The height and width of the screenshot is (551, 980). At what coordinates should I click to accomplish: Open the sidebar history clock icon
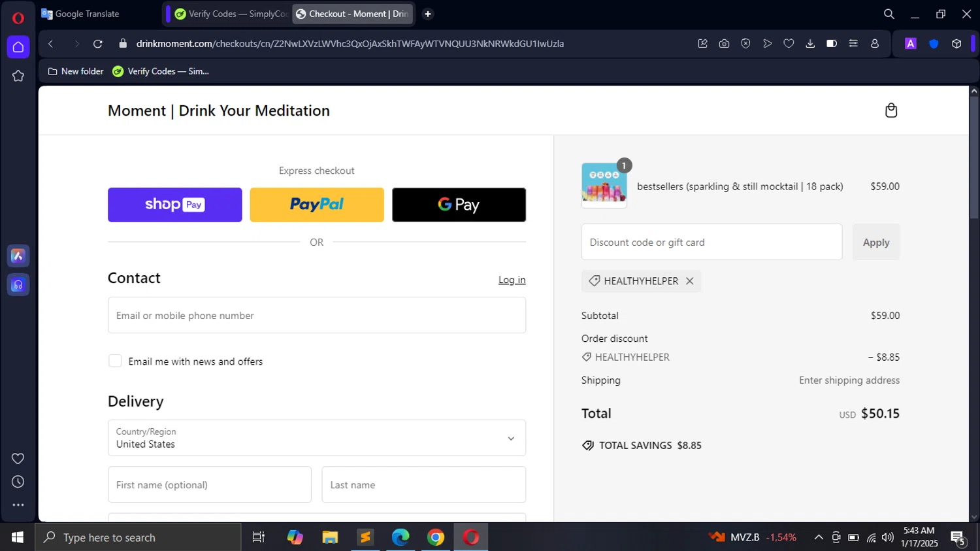[x=18, y=482]
